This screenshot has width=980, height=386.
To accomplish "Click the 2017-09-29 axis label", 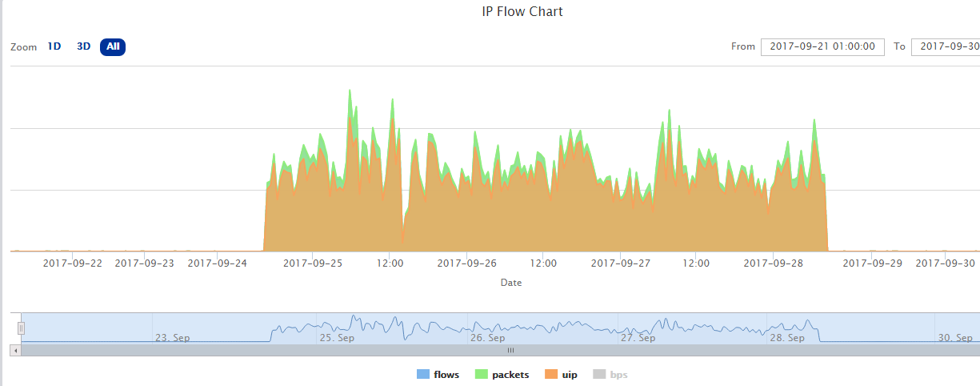I will coord(873,263).
